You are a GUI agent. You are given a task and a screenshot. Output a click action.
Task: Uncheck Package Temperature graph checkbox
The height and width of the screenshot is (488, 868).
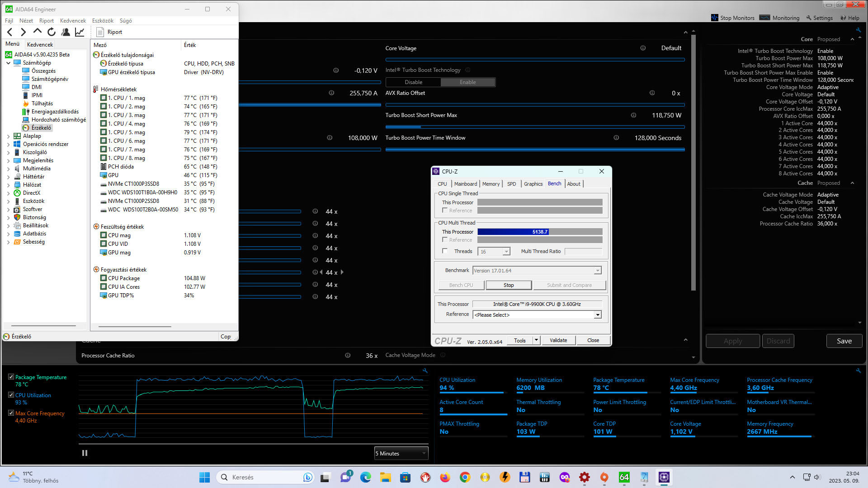click(x=11, y=377)
